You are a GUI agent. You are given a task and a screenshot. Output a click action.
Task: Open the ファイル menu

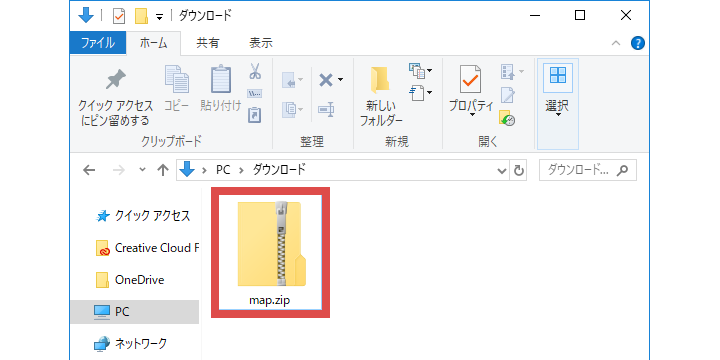click(98, 43)
